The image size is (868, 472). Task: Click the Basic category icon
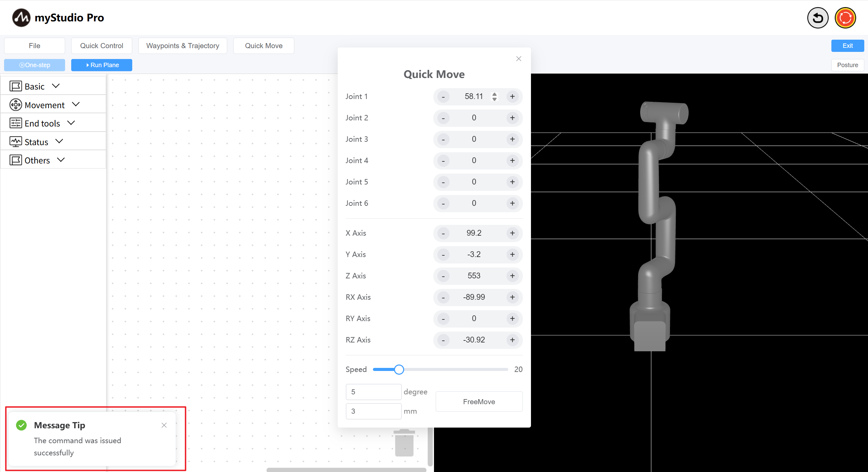point(16,86)
